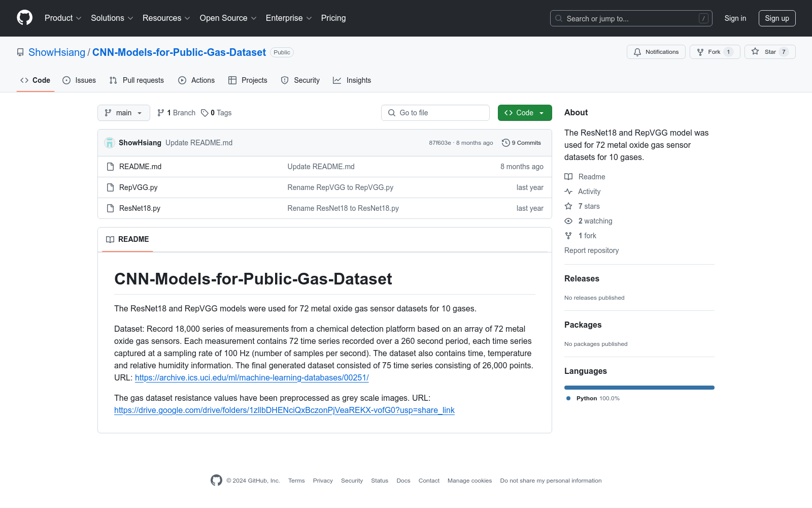The image size is (812, 508).
Task: Click the slash shortcut key icon in search
Action: 703,18
